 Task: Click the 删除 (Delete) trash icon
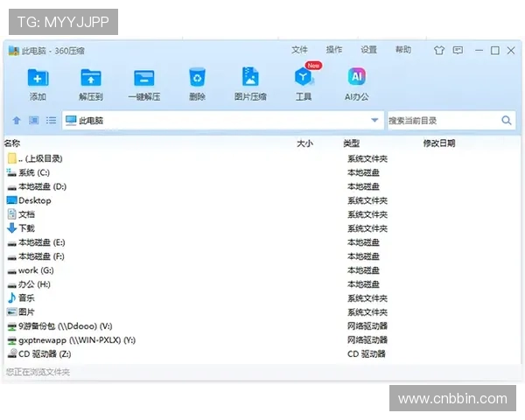click(197, 77)
